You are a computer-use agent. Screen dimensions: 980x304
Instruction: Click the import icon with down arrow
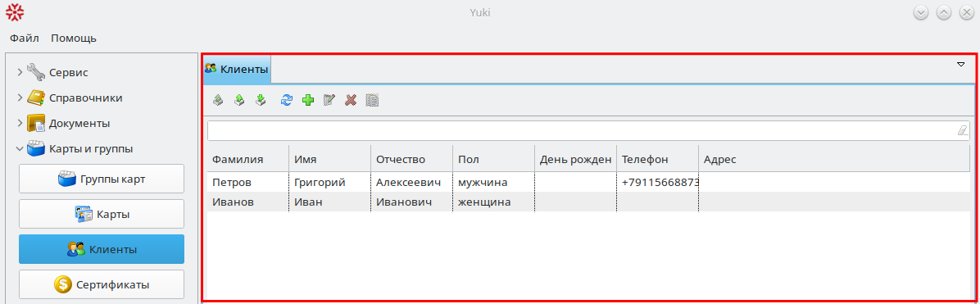point(261,99)
